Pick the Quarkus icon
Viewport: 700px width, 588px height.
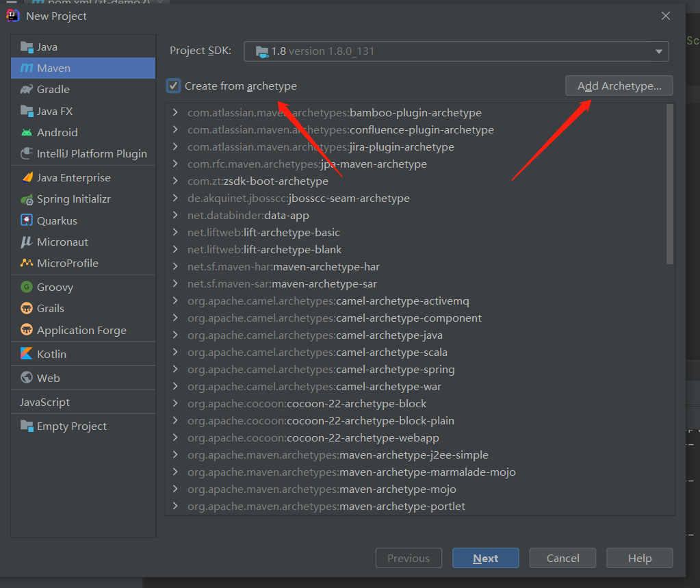[x=27, y=220]
